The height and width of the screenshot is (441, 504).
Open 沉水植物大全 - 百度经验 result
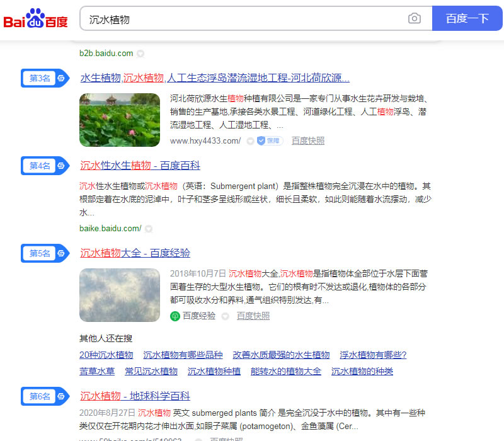point(135,253)
